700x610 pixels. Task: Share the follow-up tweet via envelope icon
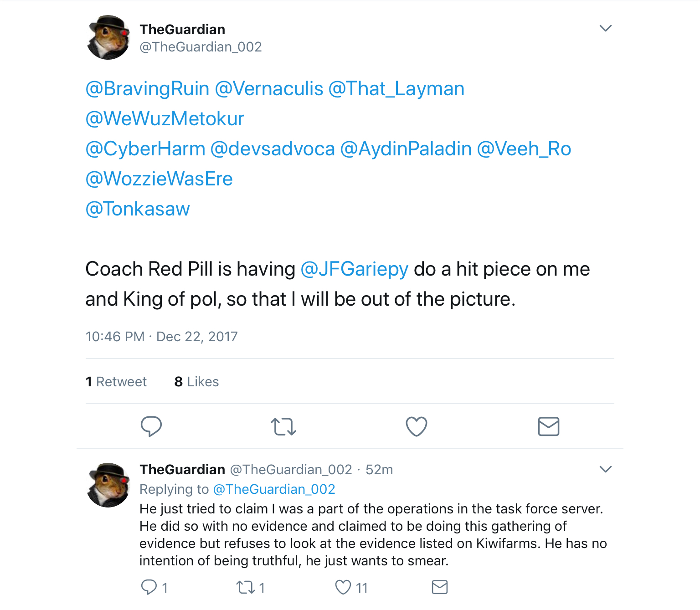pos(440,587)
